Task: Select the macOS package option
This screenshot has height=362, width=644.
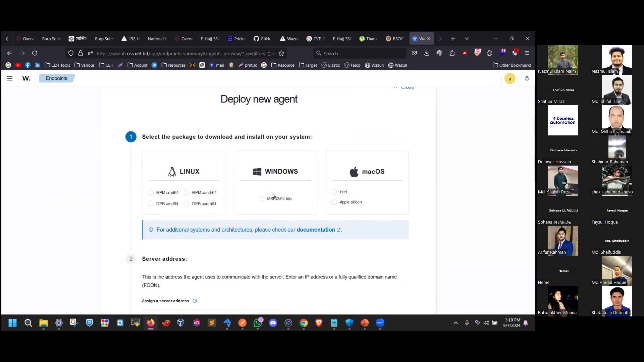Action: [367, 172]
